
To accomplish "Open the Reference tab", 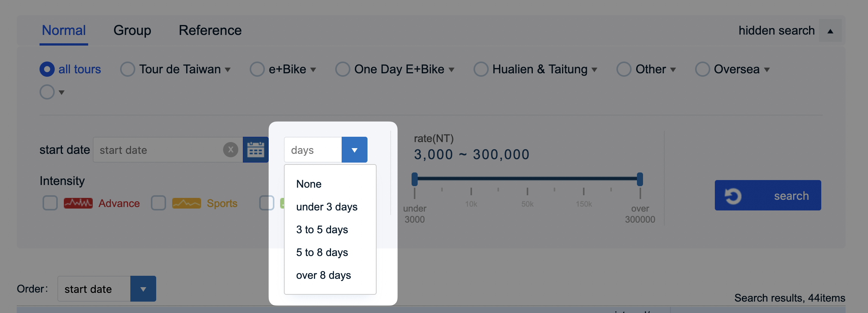I will click(210, 30).
